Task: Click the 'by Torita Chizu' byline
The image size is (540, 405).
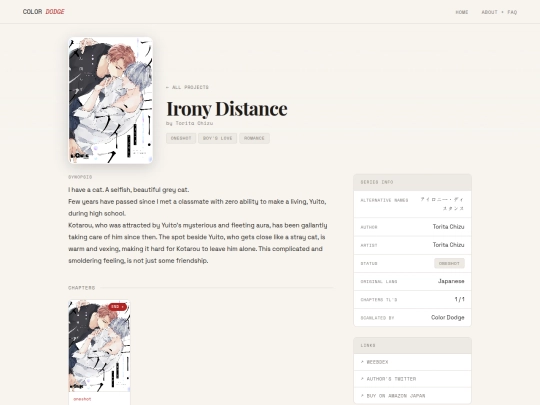Action: tap(189, 123)
